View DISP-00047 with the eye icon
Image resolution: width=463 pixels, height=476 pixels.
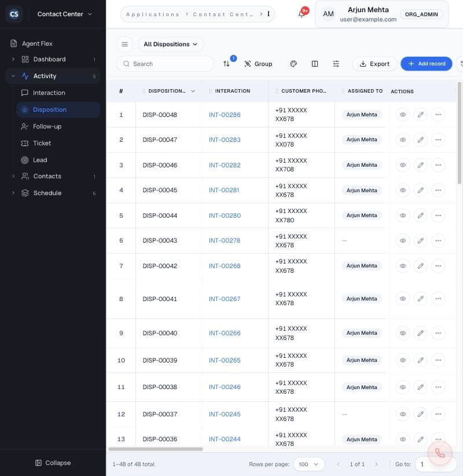coord(403,140)
